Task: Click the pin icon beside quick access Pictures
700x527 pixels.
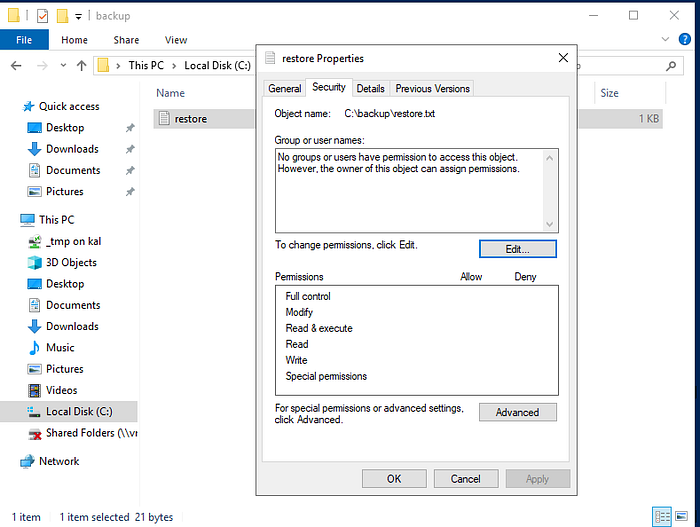Action: 130,192
